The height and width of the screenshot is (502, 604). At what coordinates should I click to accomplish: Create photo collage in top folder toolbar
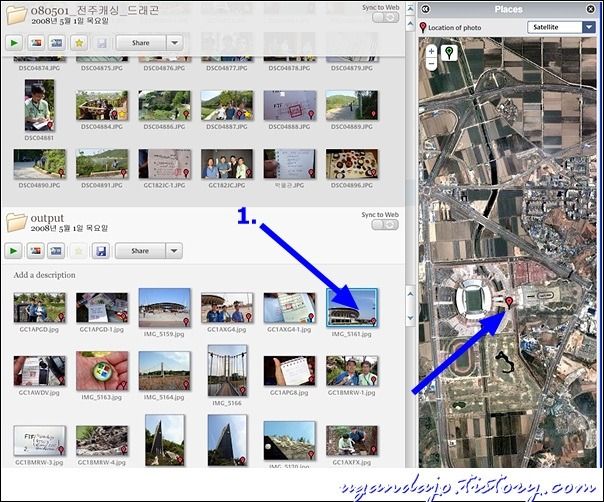tap(36, 43)
